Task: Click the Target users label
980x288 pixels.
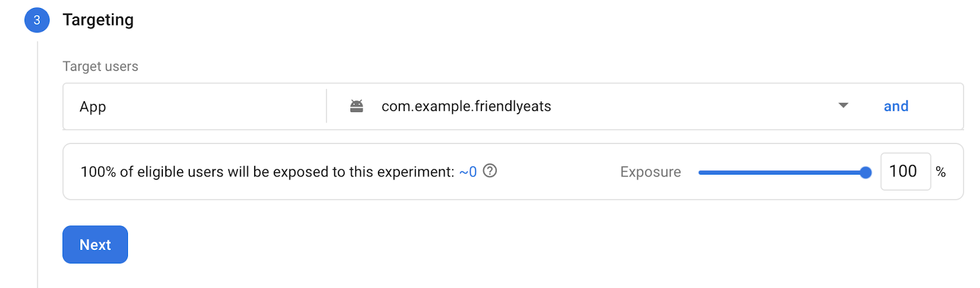Action: 100,66
